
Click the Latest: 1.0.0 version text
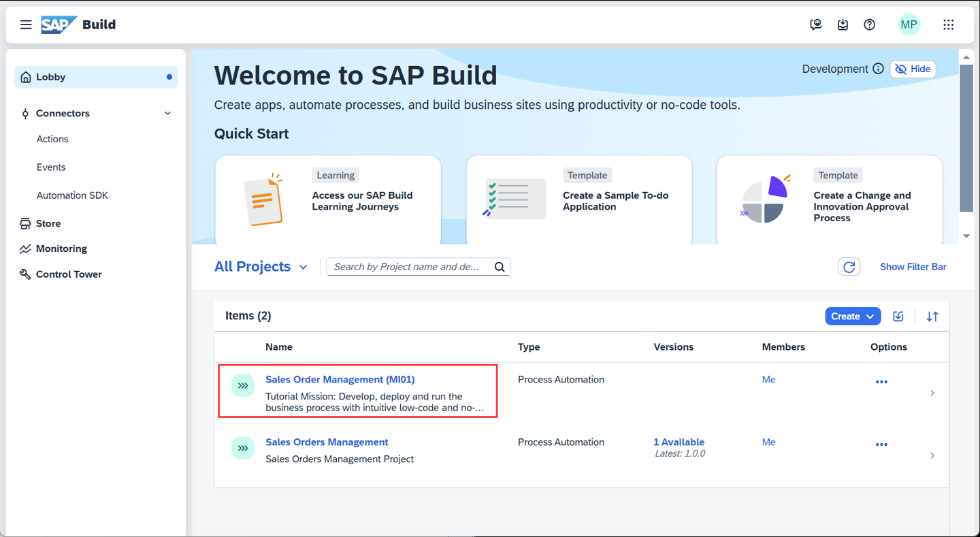(x=680, y=453)
